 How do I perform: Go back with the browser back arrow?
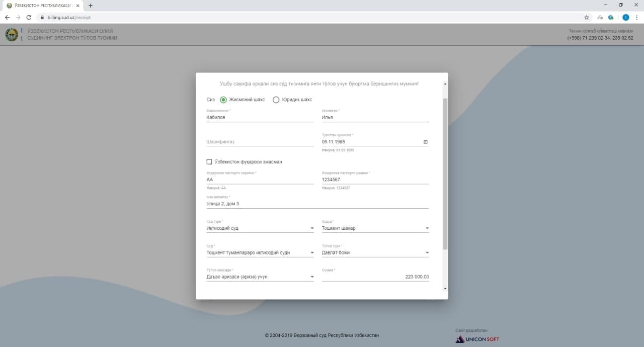tap(7, 17)
